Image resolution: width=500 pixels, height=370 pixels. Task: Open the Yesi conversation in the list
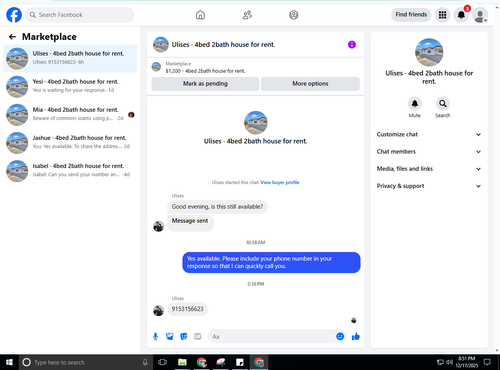point(70,86)
